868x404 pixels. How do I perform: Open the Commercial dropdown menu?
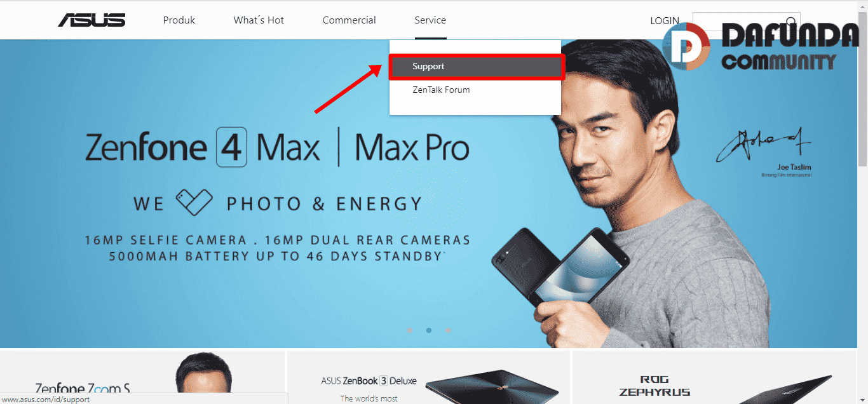pyautogui.click(x=349, y=20)
